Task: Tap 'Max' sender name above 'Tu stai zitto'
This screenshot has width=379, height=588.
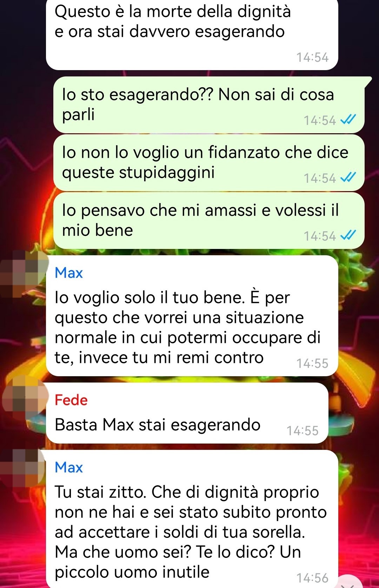Action: [69, 467]
